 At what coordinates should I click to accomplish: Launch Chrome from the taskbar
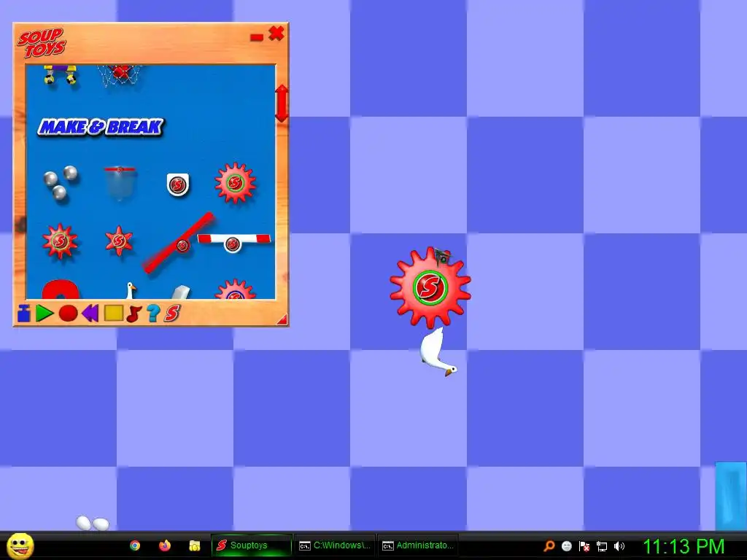[x=135, y=545]
